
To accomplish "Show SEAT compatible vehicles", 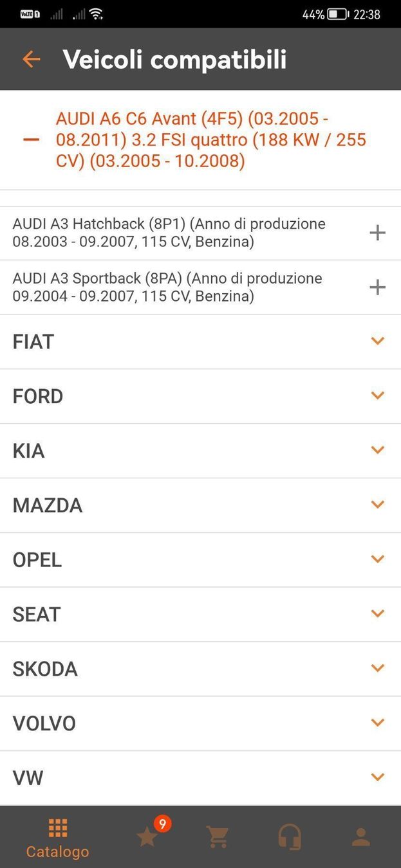I will (377, 614).
